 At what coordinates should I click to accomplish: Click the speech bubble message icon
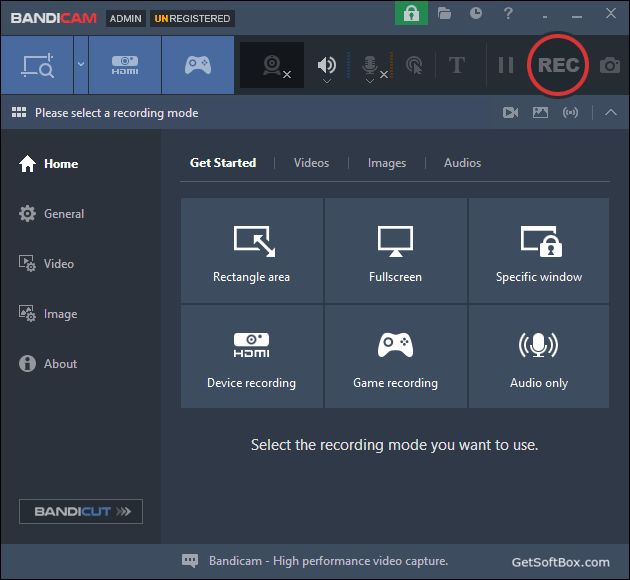(190, 560)
